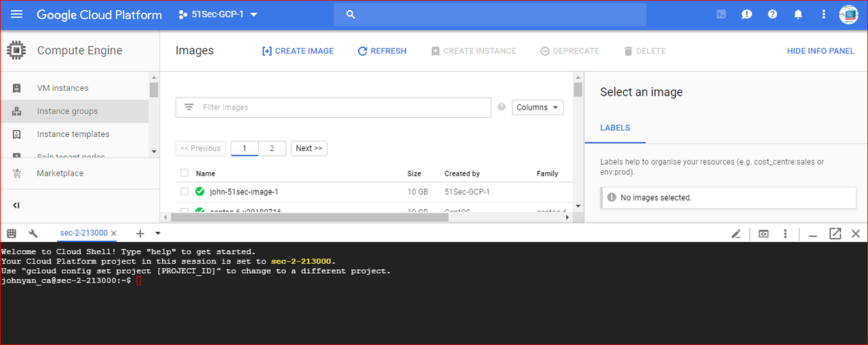This screenshot has width=868, height=345.
Task: Open Cloud Shell keyboard icon
Action: pyautogui.click(x=12, y=233)
